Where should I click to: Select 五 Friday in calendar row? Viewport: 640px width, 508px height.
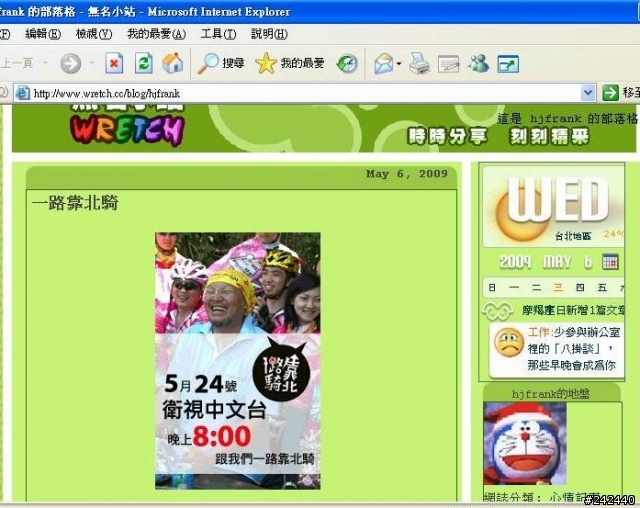602,288
